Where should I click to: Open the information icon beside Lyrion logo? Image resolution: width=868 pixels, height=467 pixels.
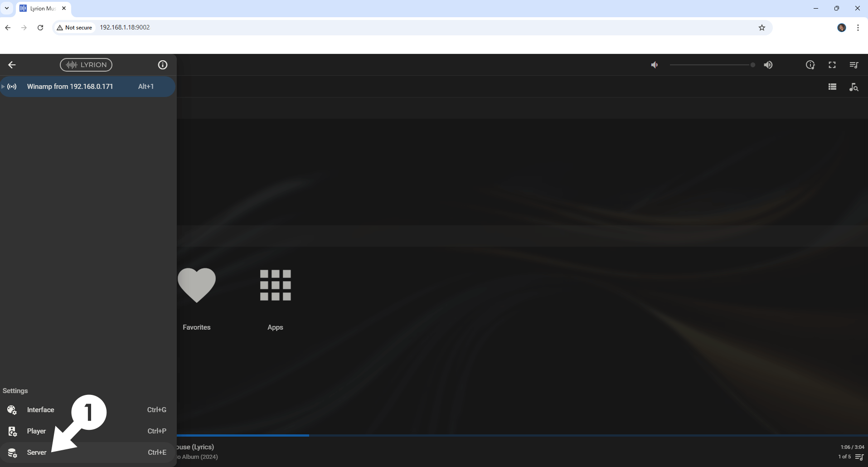[162, 65]
